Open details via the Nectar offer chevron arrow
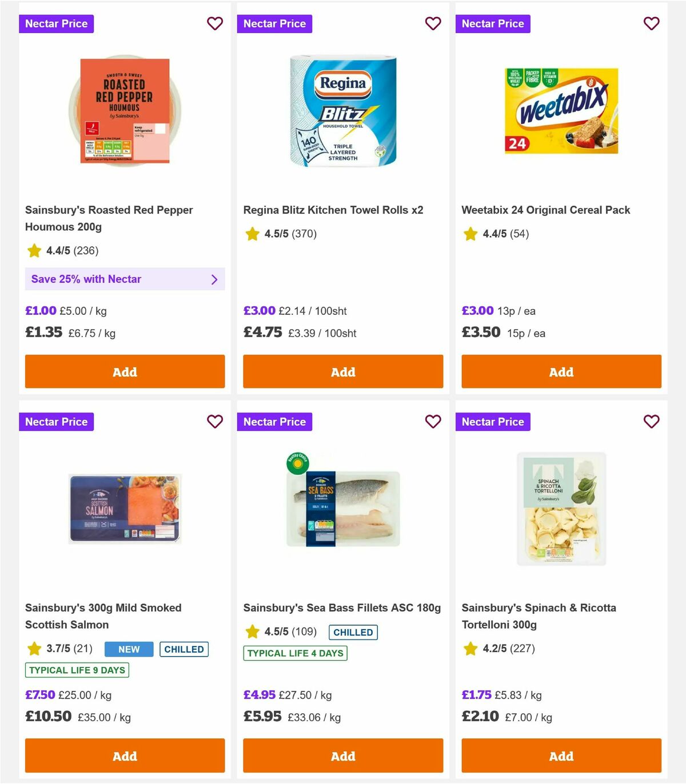The height and width of the screenshot is (784, 686). pos(215,279)
